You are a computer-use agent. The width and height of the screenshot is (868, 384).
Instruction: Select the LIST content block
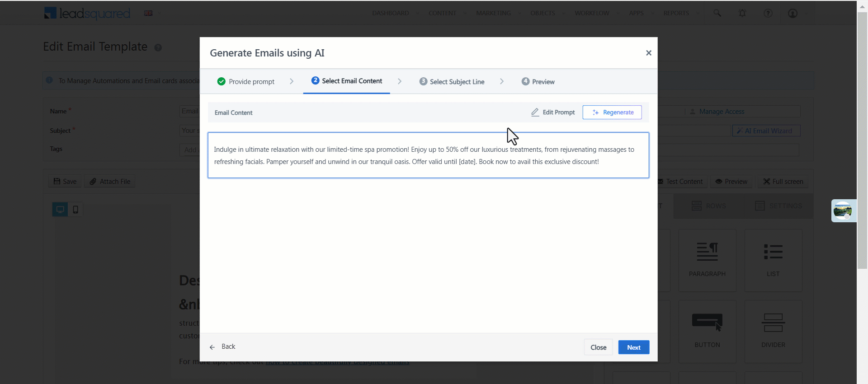click(773, 260)
